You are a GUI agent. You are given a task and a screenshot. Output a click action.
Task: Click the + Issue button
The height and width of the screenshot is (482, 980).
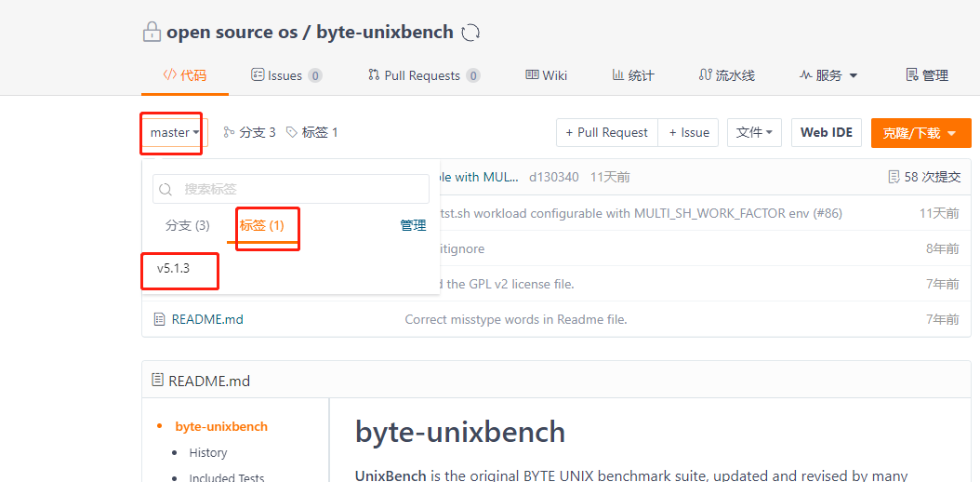coord(689,132)
